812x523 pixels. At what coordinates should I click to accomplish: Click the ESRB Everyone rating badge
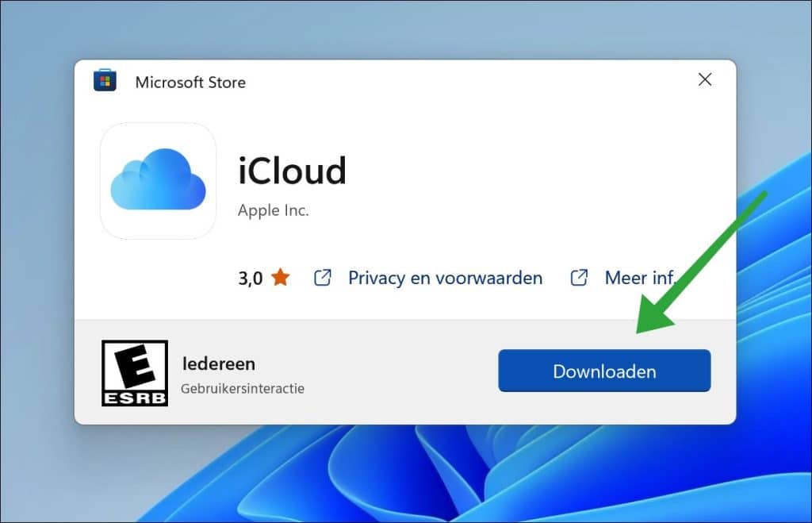tap(134, 373)
